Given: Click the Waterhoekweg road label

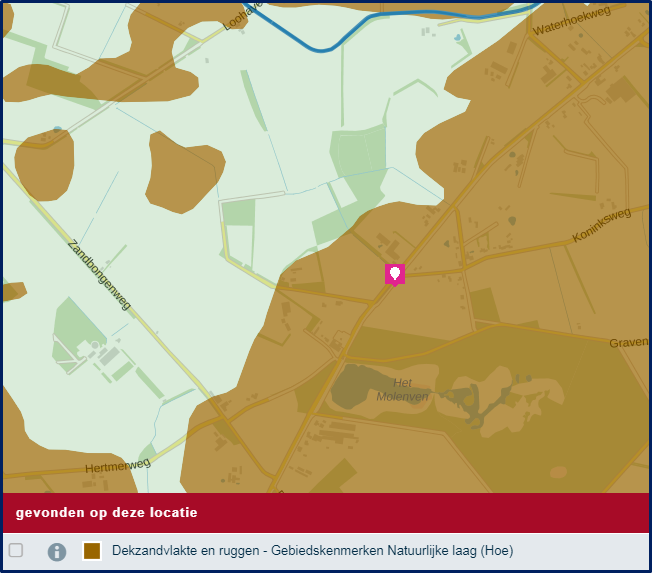Looking at the screenshot, I should 572,21.
